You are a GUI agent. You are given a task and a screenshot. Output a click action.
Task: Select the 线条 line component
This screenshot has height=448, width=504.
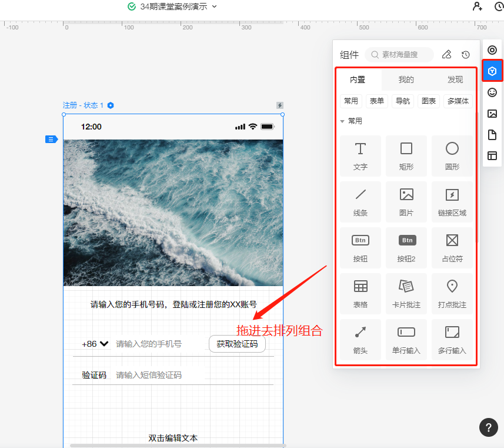pos(361,202)
